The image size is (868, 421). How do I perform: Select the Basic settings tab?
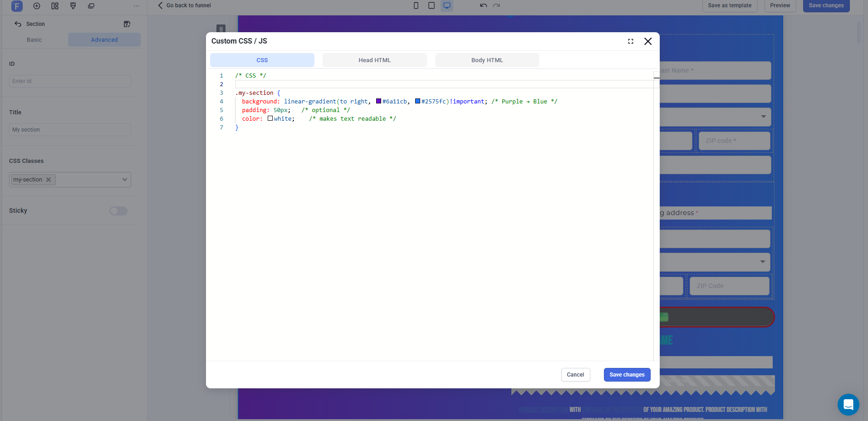click(34, 40)
